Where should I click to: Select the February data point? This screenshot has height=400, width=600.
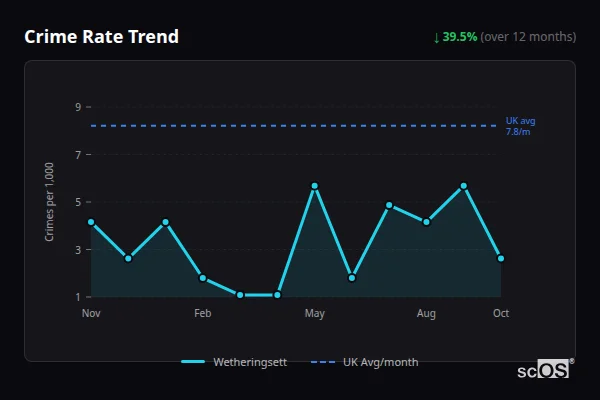tap(203, 278)
